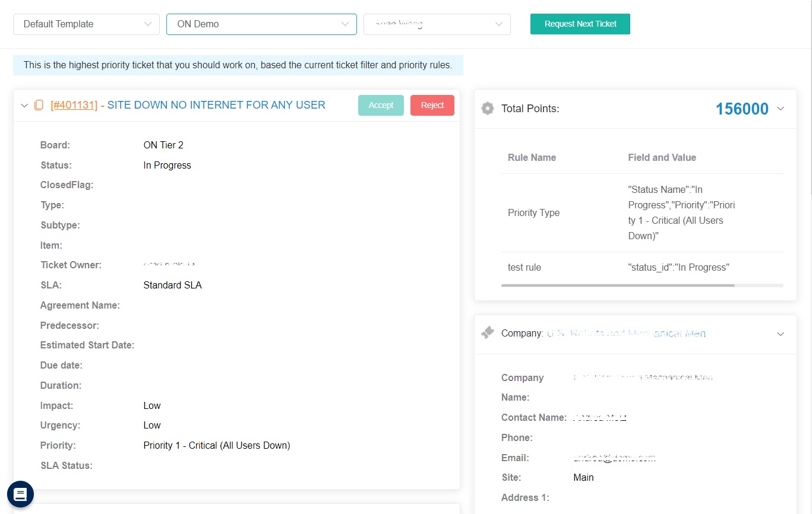Open the chat widget icon
The height and width of the screenshot is (514, 812).
click(20, 494)
